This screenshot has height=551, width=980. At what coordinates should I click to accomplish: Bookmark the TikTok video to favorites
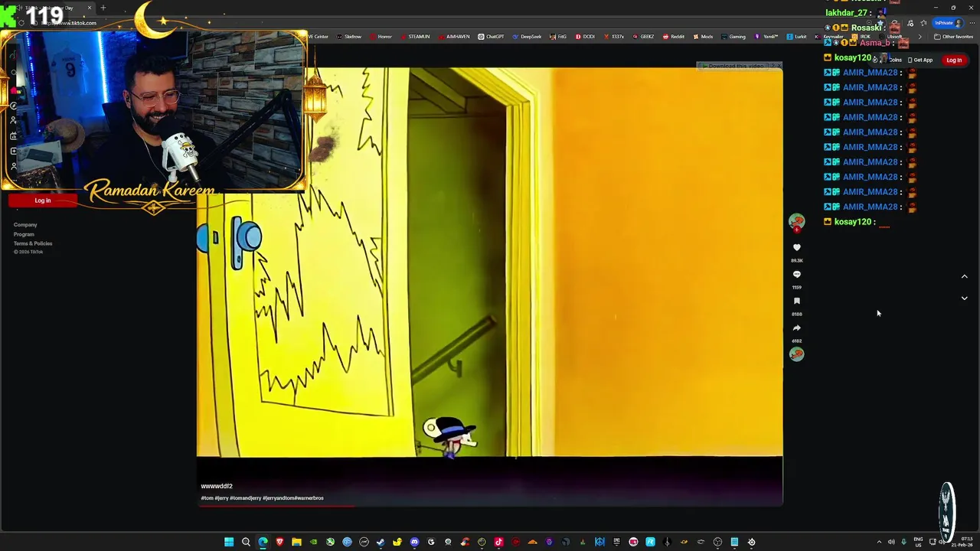[796, 301]
